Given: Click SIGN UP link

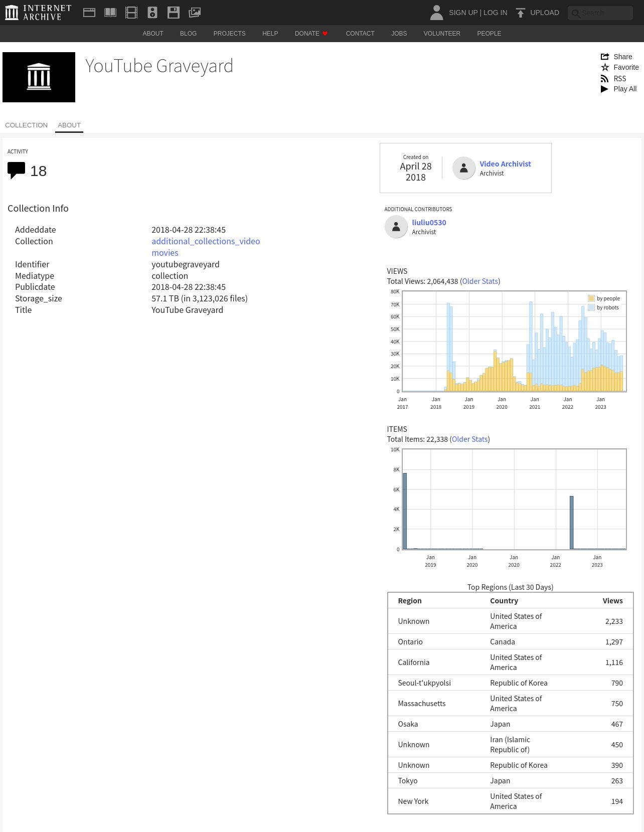Looking at the screenshot, I should point(463,13).
